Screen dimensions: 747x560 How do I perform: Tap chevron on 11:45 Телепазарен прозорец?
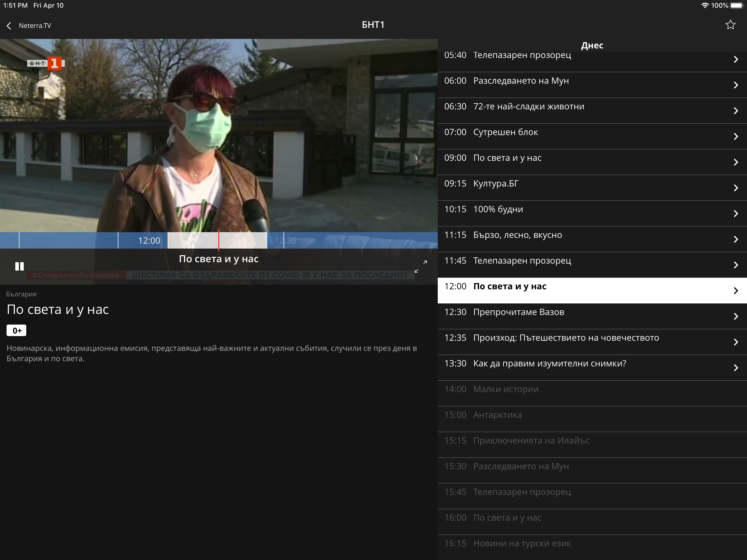736,265
